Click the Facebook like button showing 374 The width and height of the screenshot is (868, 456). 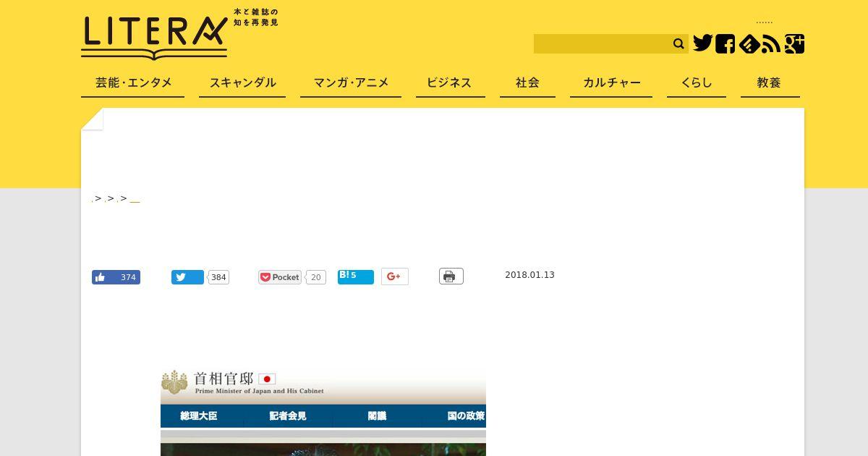pyautogui.click(x=116, y=277)
